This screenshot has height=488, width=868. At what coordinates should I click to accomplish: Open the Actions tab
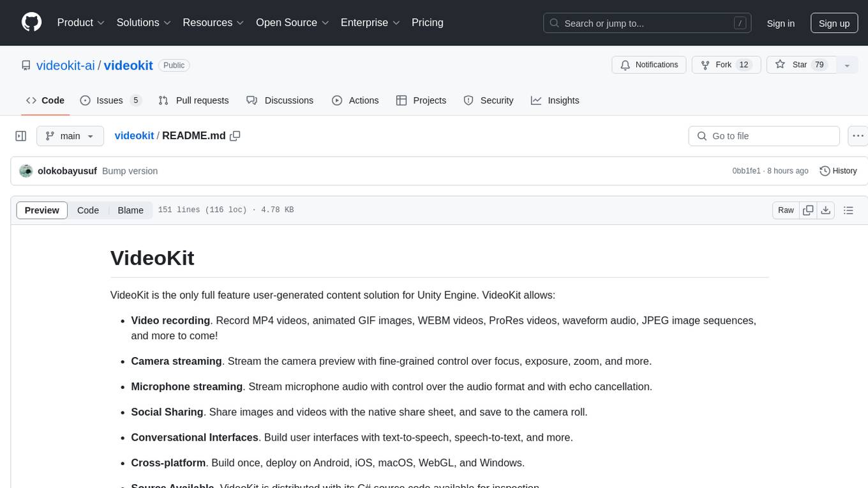(x=355, y=100)
